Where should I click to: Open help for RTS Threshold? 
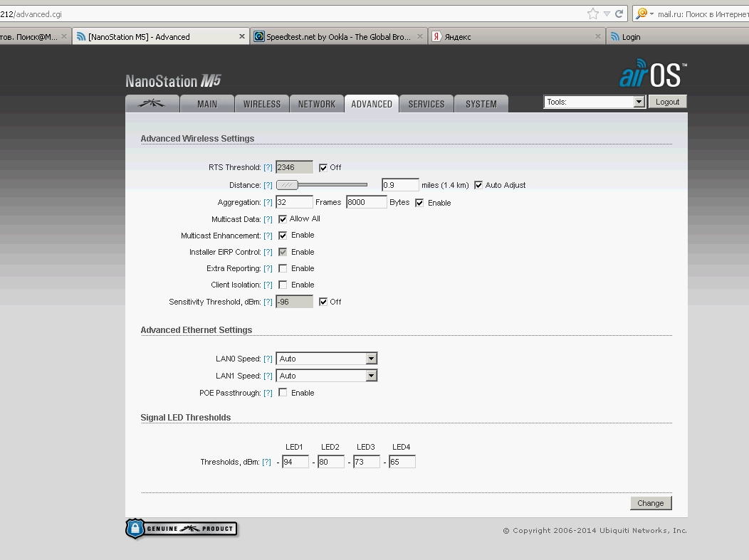point(268,167)
